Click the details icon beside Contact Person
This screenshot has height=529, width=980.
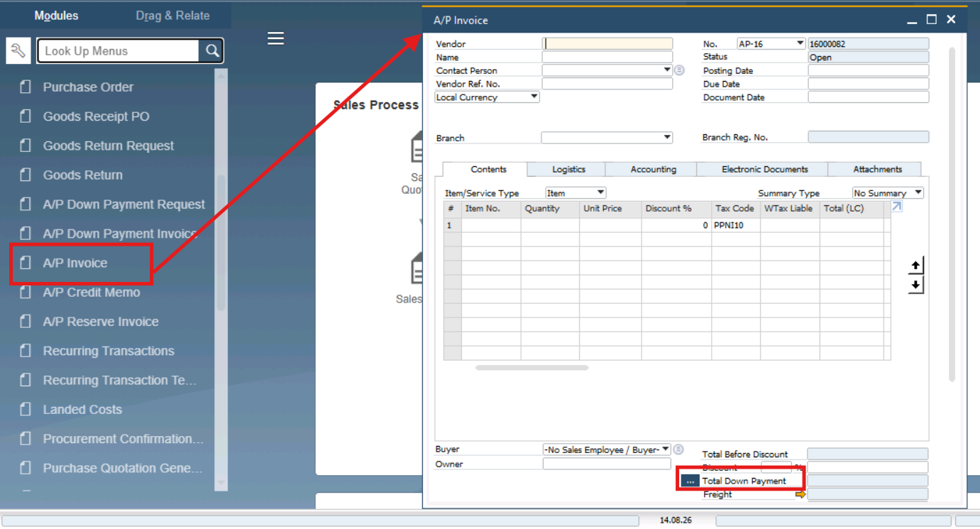[x=679, y=70]
